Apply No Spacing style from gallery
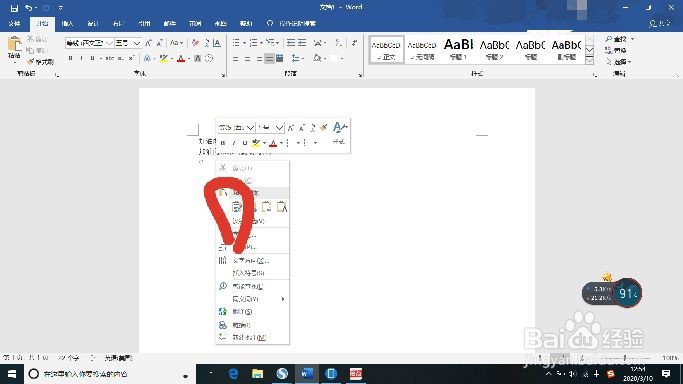 (422, 49)
